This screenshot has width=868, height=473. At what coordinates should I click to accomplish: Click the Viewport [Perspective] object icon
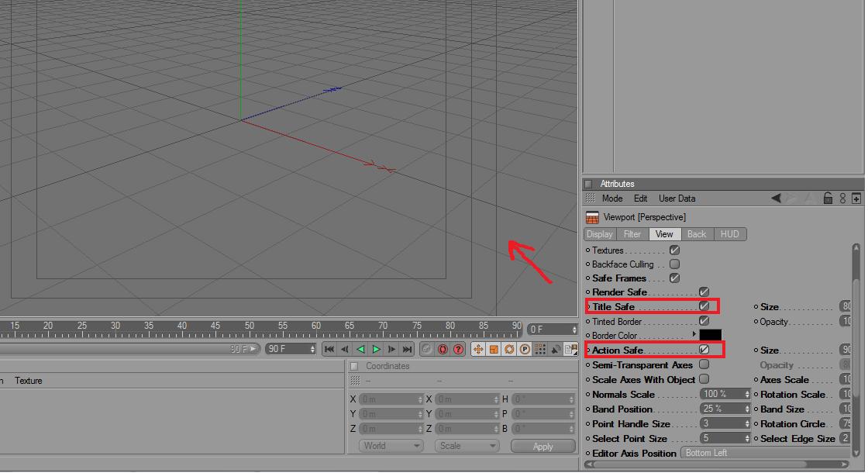pyautogui.click(x=592, y=218)
